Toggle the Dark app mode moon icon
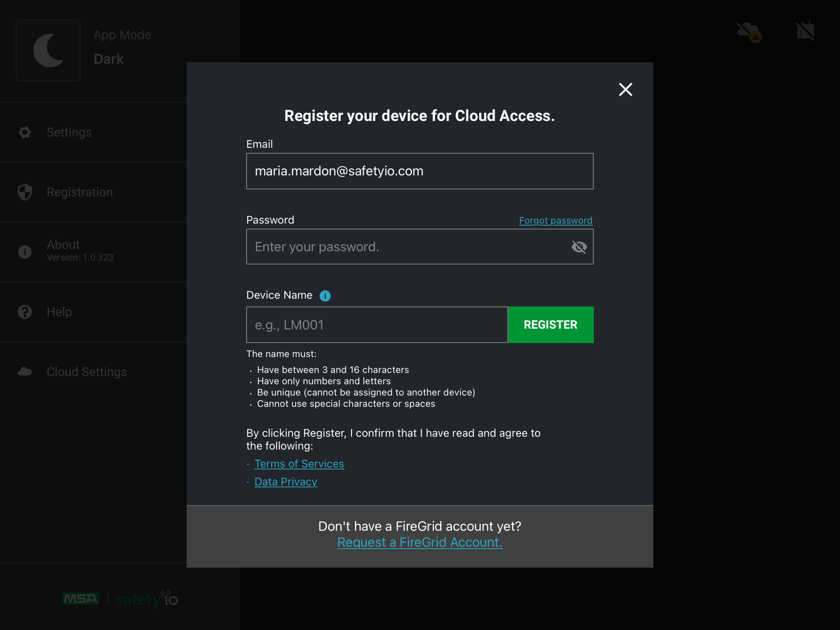The width and height of the screenshot is (840, 630). 48,51
